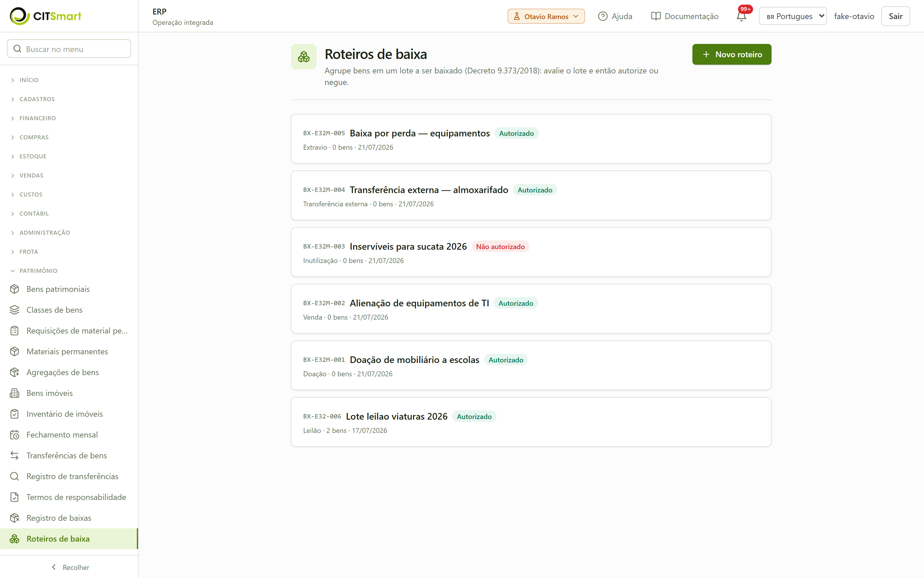This screenshot has height=578, width=924.
Task: Go to Transferências de bens menu item
Action: click(69, 455)
